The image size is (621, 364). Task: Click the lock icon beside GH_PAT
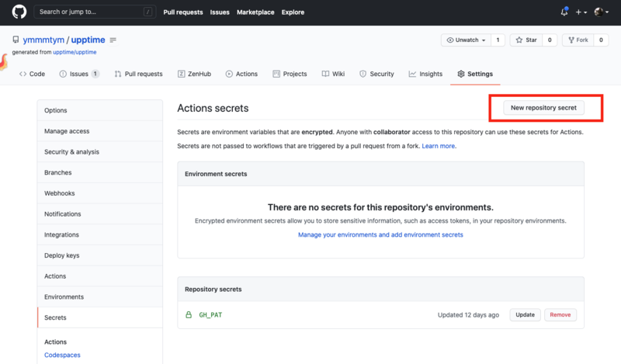pos(189,314)
